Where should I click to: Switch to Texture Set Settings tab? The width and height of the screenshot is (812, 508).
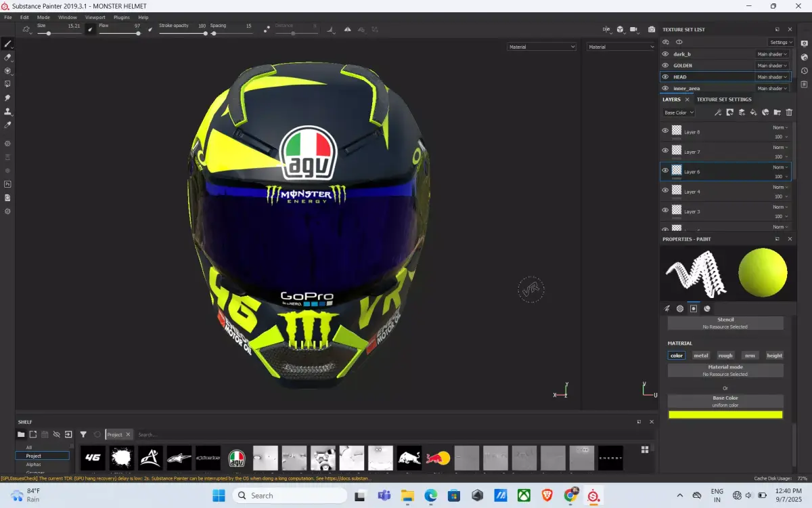pyautogui.click(x=724, y=100)
